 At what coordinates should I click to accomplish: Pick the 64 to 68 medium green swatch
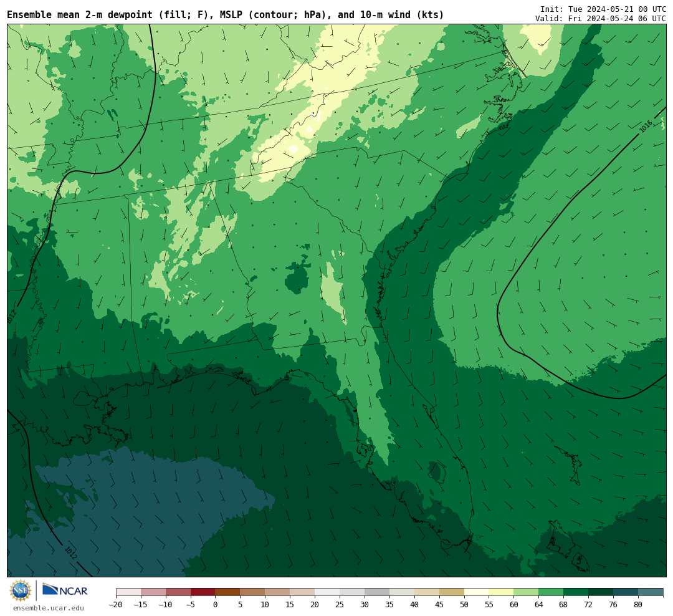[x=551, y=592]
